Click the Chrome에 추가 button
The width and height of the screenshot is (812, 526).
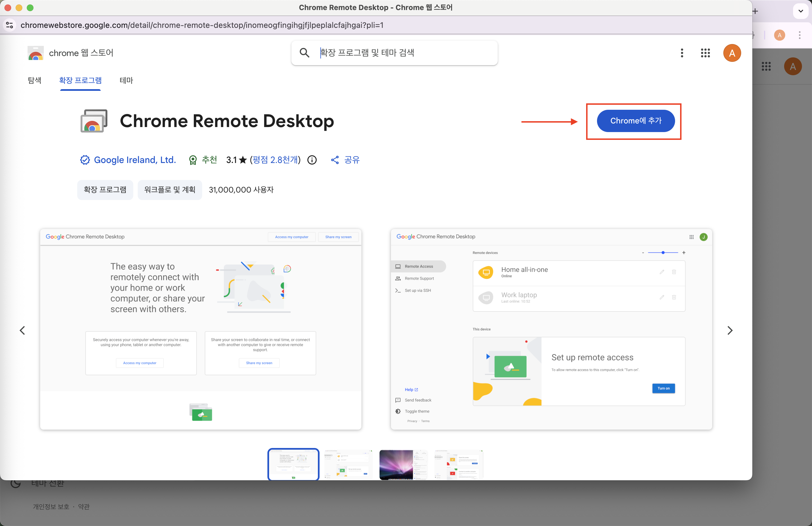pyautogui.click(x=635, y=121)
